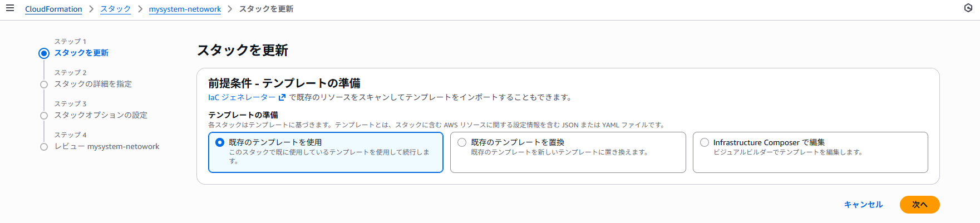This screenshot has width=980, height=223.
Task: Choose Infrastructure Composer で編集 radio option
Action: click(705, 142)
